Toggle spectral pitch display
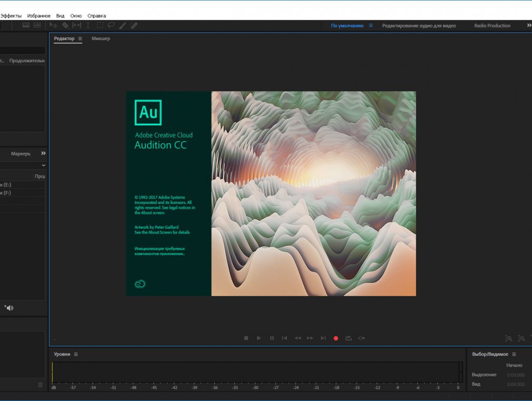The image size is (532, 401). pyautogui.click(x=37, y=25)
